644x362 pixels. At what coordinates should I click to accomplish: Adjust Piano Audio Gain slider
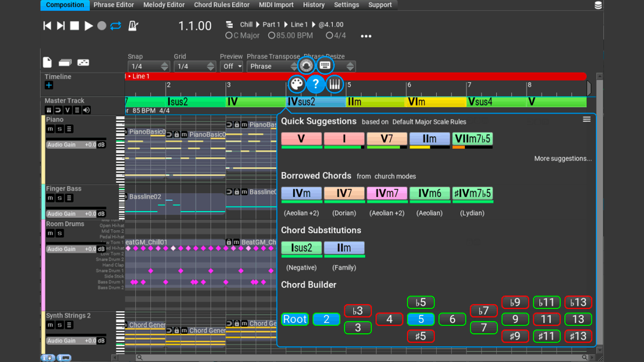click(75, 145)
